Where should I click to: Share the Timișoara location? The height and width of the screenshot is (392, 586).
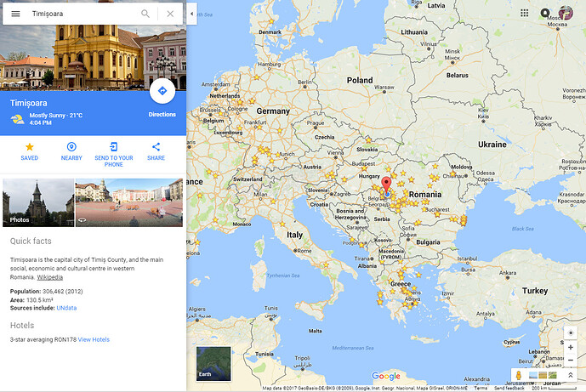pos(156,151)
